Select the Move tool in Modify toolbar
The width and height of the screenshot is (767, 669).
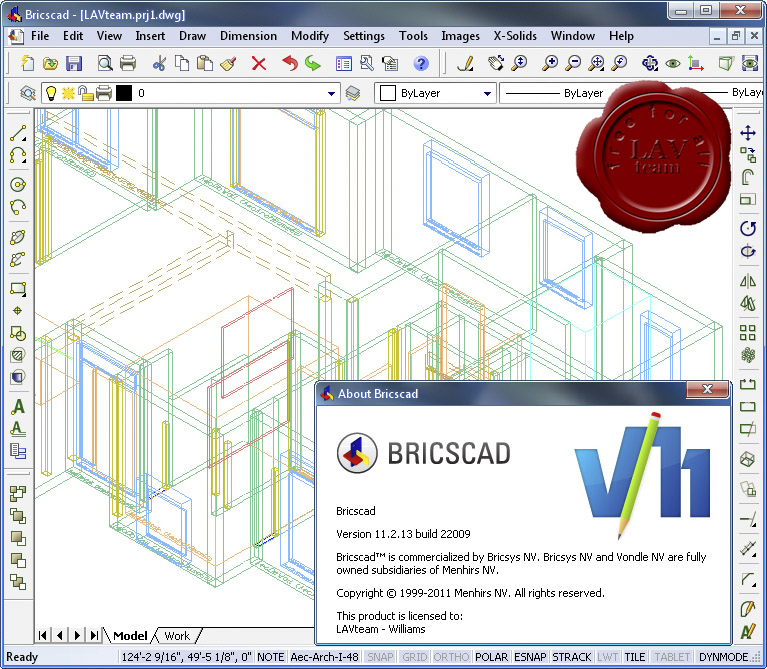click(x=748, y=133)
